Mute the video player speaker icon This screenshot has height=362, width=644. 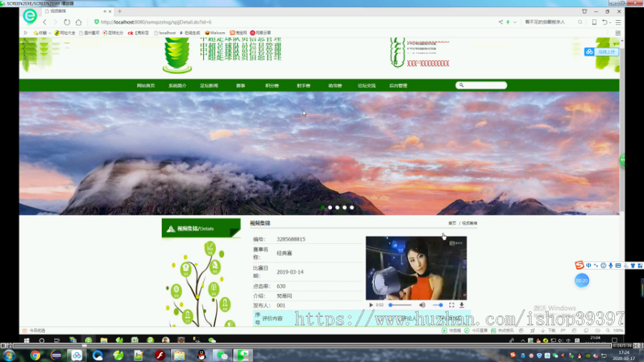421,305
